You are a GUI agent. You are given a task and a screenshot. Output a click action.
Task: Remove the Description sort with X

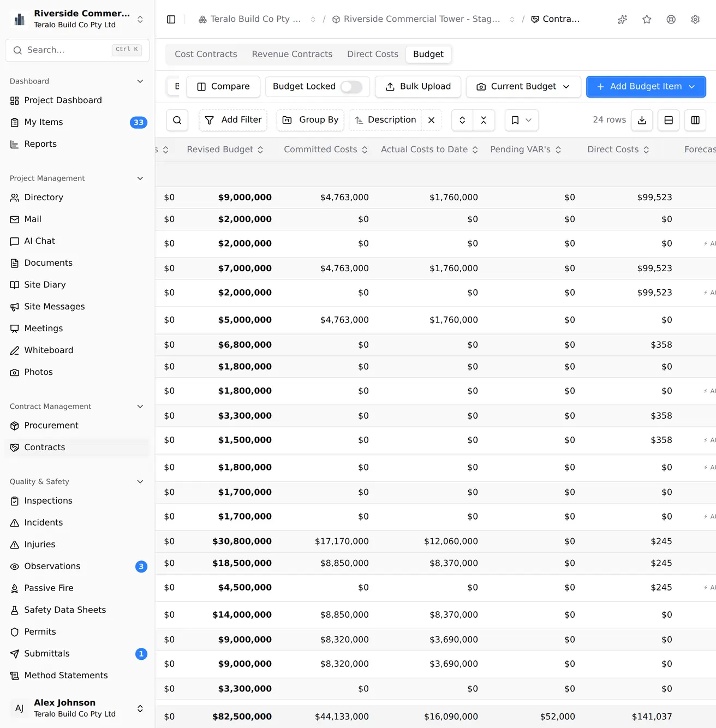[x=431, y=120]
